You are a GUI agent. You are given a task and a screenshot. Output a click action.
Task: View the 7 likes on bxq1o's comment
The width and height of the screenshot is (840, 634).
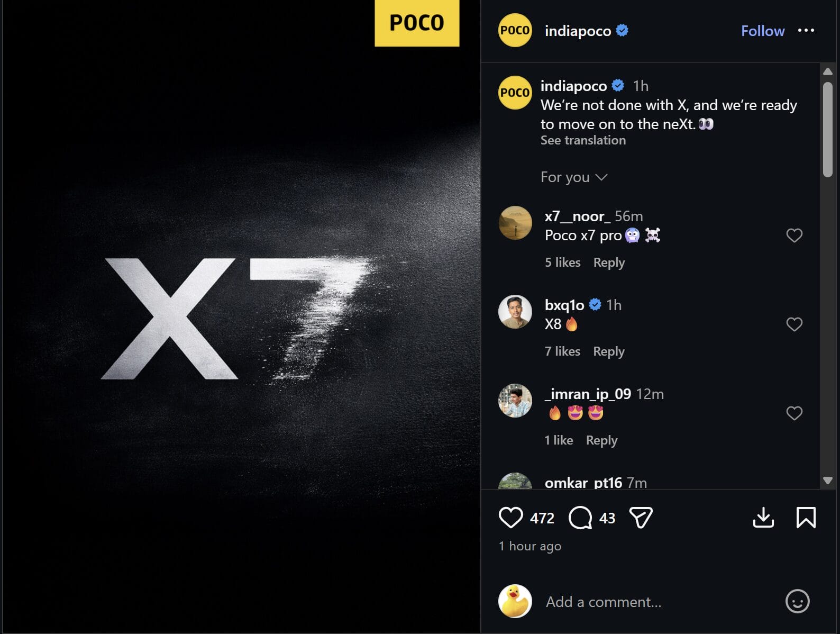coord(562,351)
